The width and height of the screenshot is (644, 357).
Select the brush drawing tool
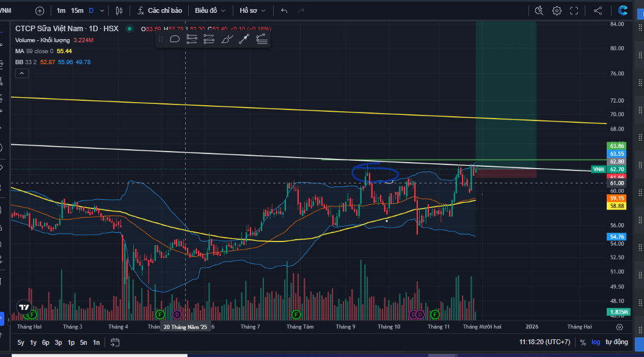click(x=227, y=39)
